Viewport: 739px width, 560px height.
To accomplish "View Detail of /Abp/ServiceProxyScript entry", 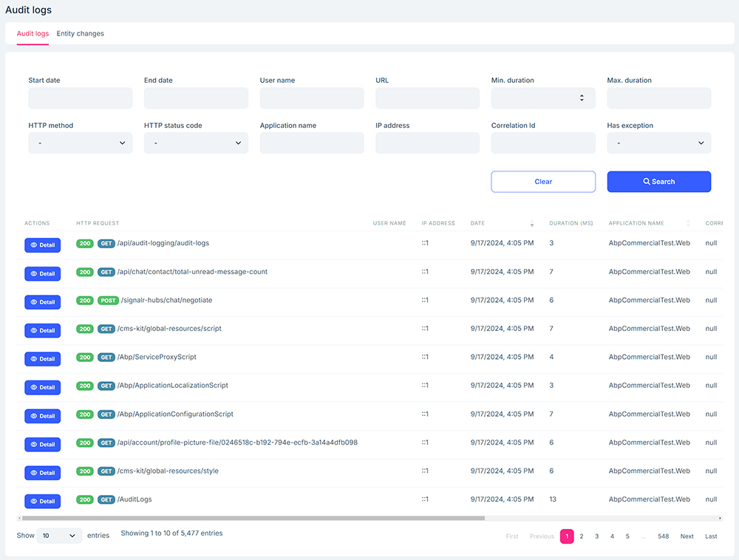I will (x=42, y=359).
